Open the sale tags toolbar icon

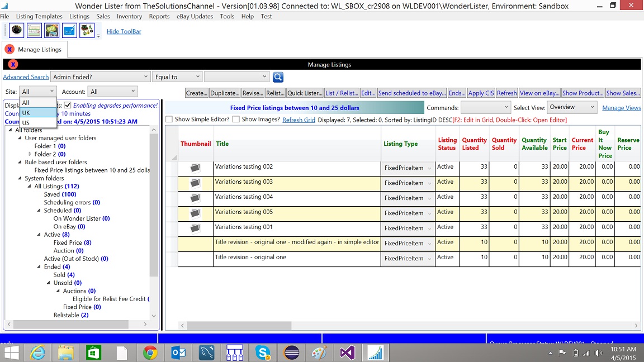(x=52, y=30)
